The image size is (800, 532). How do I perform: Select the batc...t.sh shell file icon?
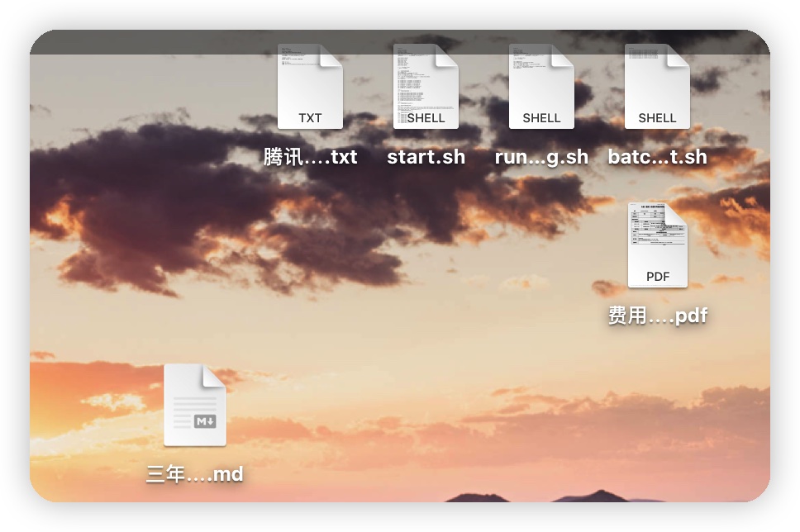pyautogui.click(x=657, y=87)
